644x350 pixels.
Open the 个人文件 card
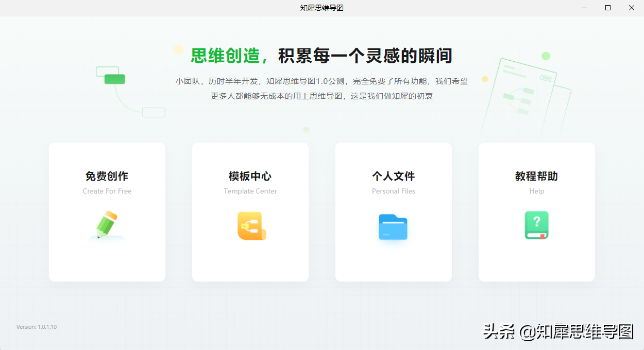pyautogui.click(x=394, y=212)
